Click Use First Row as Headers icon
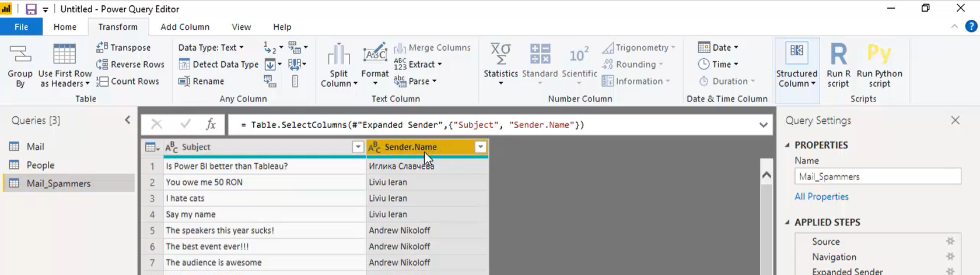 64,54
